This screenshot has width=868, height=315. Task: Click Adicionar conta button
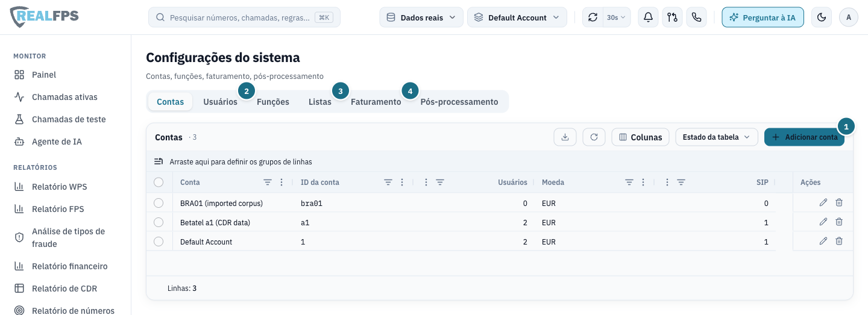pos(804,137)
